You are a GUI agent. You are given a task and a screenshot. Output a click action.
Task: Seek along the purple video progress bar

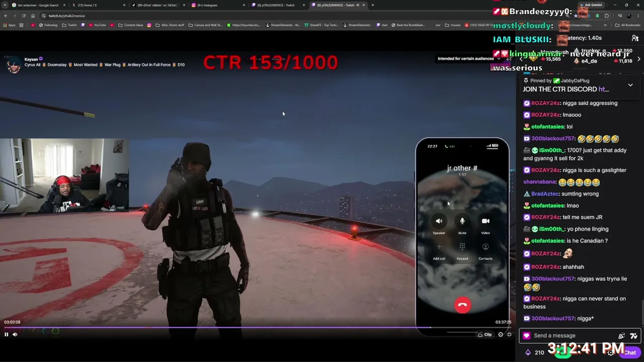tap(258, 327)
